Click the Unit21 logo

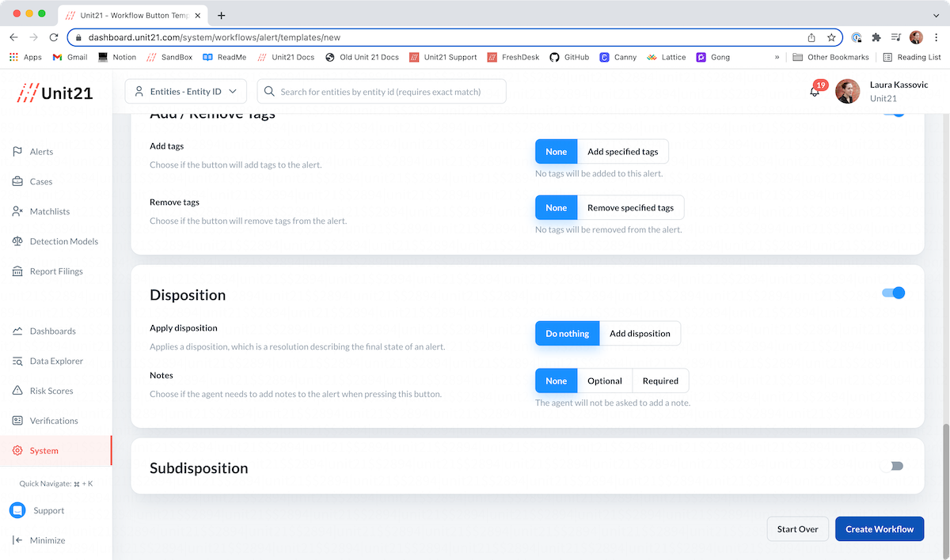[55, 93]
